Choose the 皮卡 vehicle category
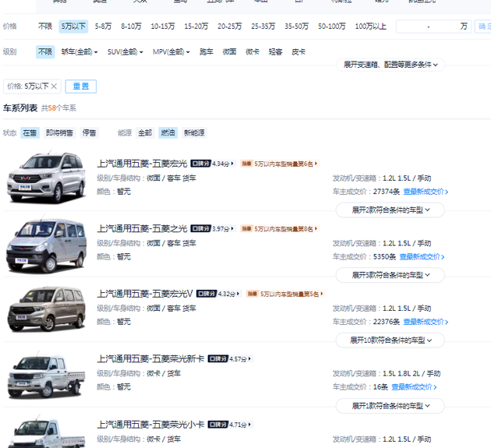This screenshot has height=448, width=491. pyautogui.click(x=298, y=52)
